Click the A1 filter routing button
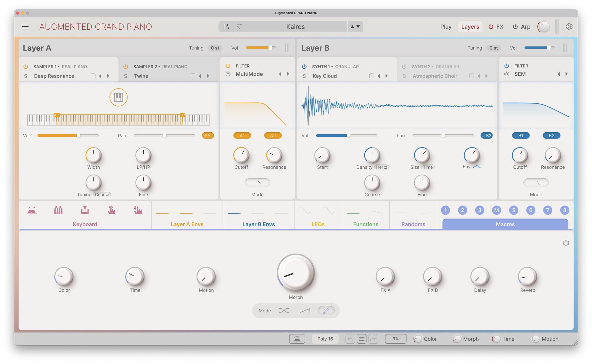Viewport: 592px width, 364px height. (x=242, y=136)
